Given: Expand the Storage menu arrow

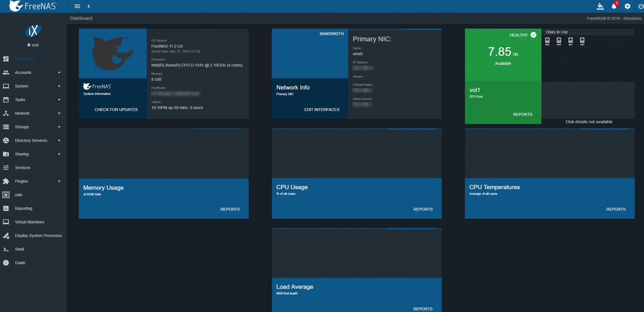Looking at the screenshot, I should pos(59,127).
